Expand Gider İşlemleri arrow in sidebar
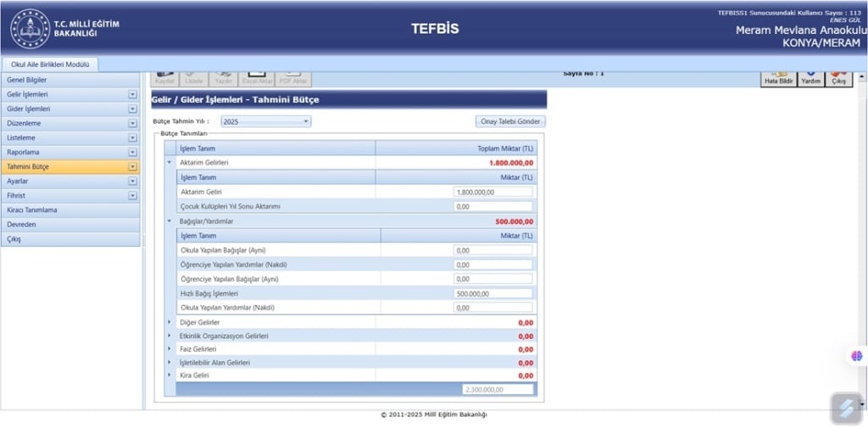The height and width of the screenshot is (428, 868). [x=132, y=109]
